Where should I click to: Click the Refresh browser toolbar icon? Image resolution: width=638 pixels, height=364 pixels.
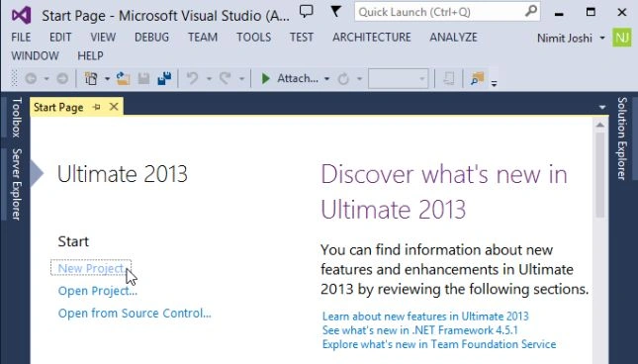[x=343, y=79]
